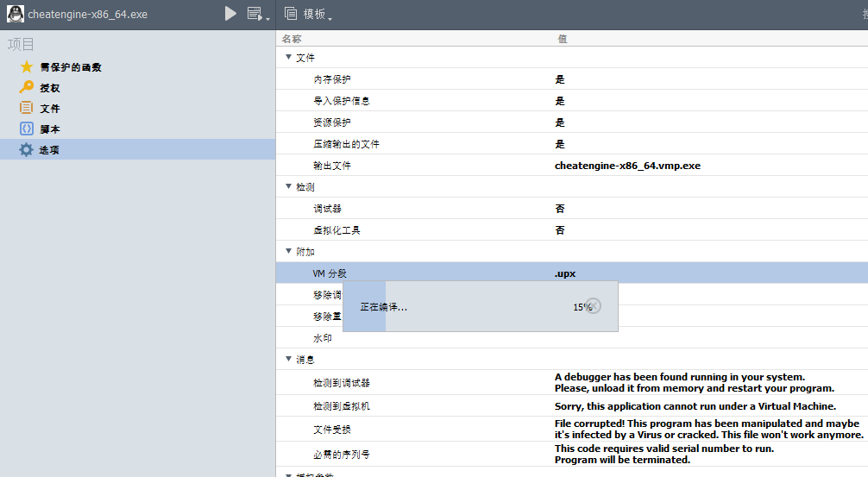Select the 选项 gear item
The width and height of the screenshot is (868, 477).
coord(137,149)
